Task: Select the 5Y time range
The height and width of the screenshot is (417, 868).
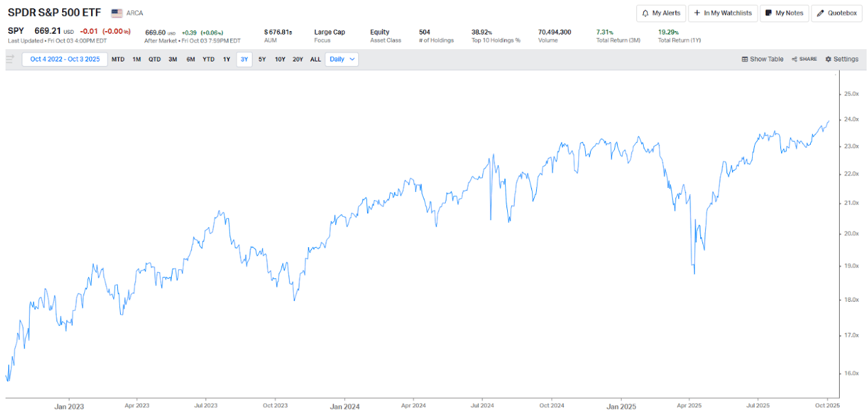Action: tap(262, 59)
